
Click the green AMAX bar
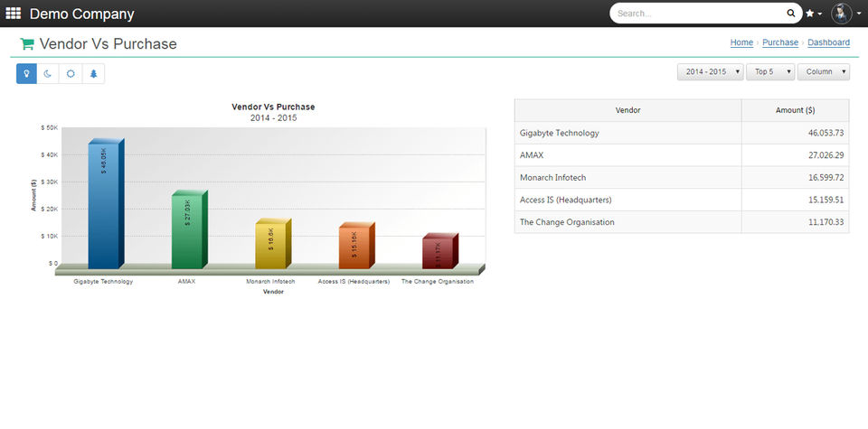189,230
